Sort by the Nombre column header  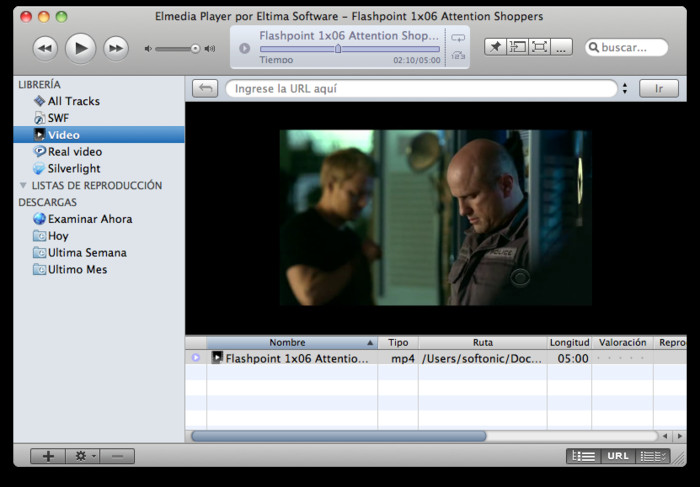click(x=292, y=343)
